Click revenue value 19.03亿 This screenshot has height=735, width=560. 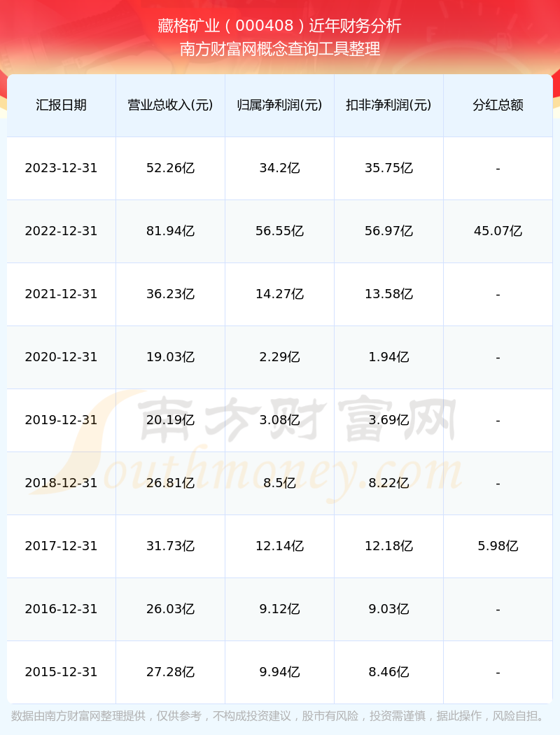(x=171, y=357)
